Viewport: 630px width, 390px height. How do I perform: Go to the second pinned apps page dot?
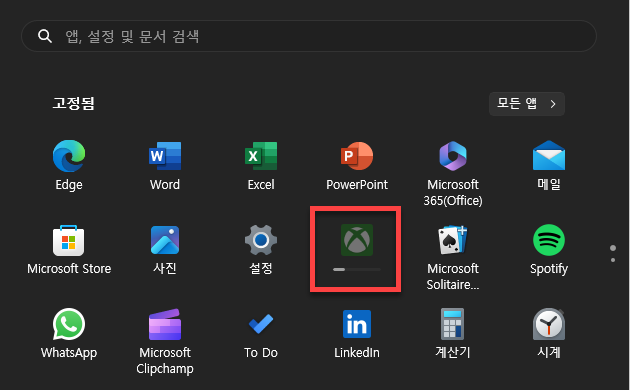[x=613, y=260]
